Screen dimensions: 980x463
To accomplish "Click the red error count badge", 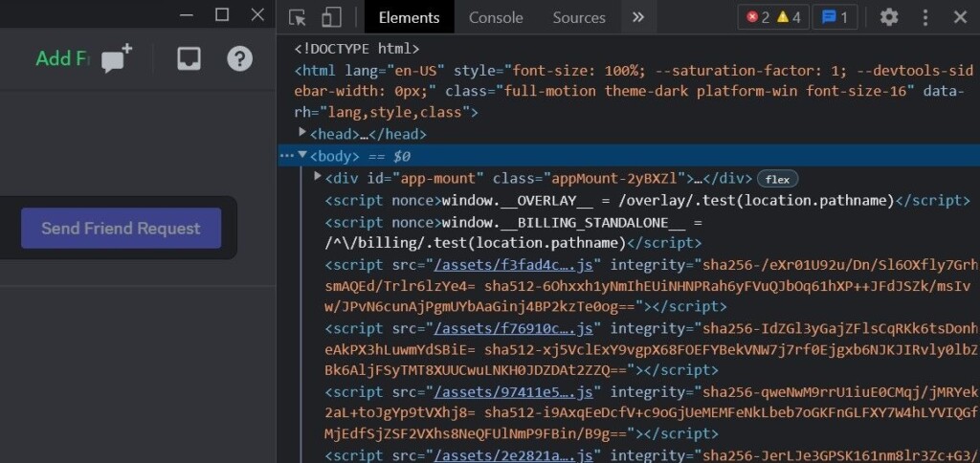I will [758, 17].
